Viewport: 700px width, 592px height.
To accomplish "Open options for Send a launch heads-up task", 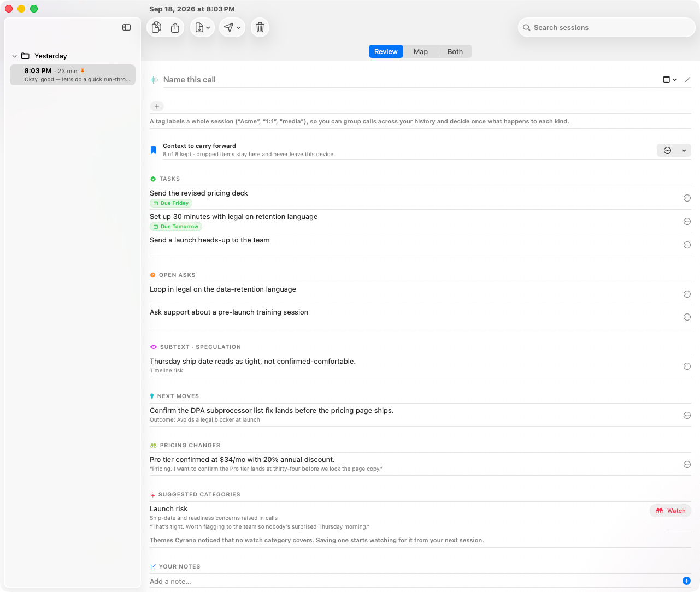I will point(687,245).
